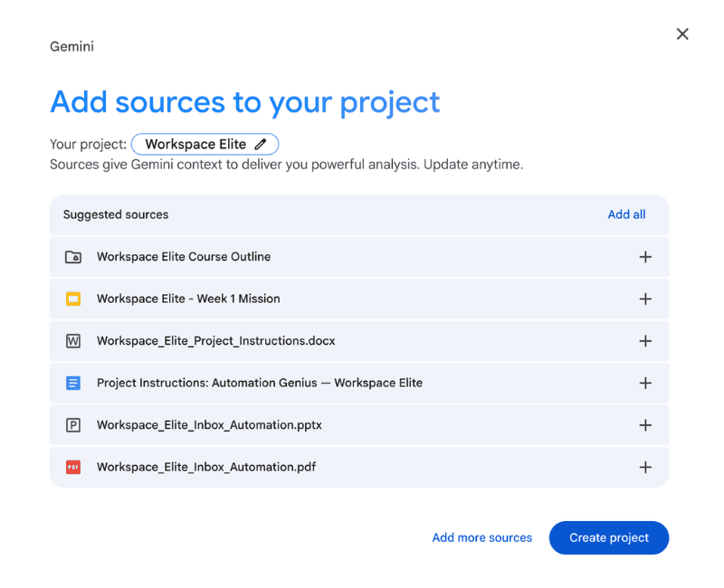This screenshot has width=724, height=588.
Task: Click the shared folder icon for Course Outline
Action: click(73, 257)
